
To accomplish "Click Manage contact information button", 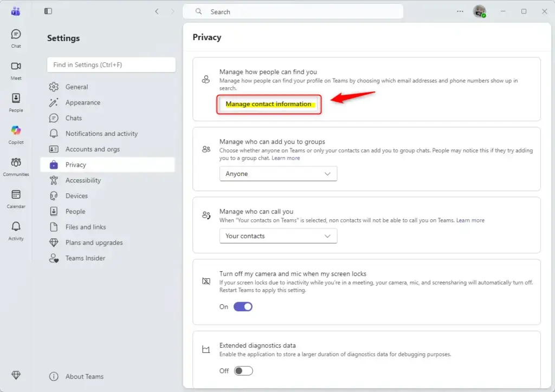I will tap(268, 104).
